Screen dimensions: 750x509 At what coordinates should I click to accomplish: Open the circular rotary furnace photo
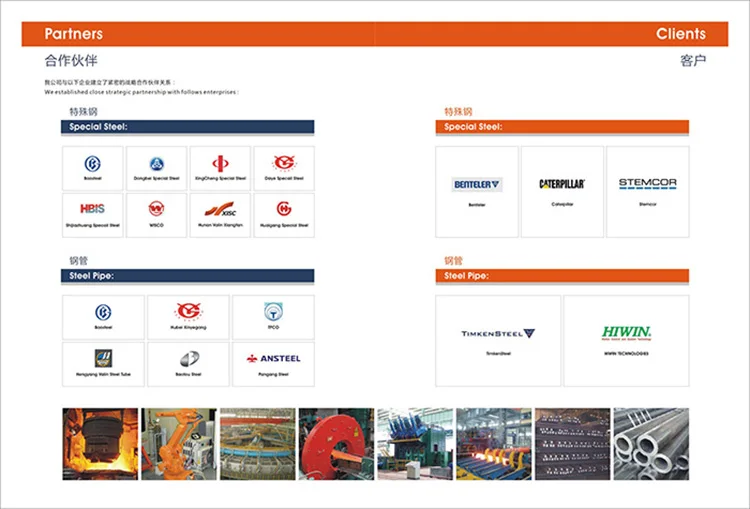[258, 444]
